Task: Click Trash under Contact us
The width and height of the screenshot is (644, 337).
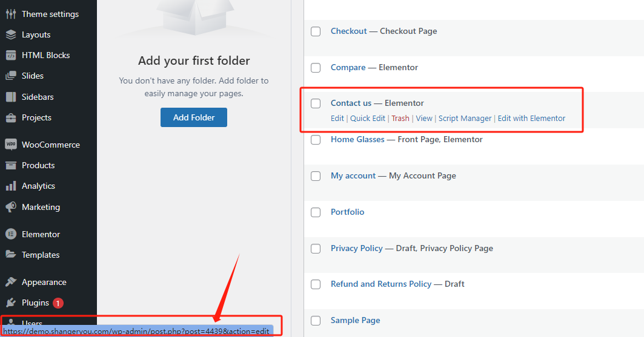Action: [400, 119]
